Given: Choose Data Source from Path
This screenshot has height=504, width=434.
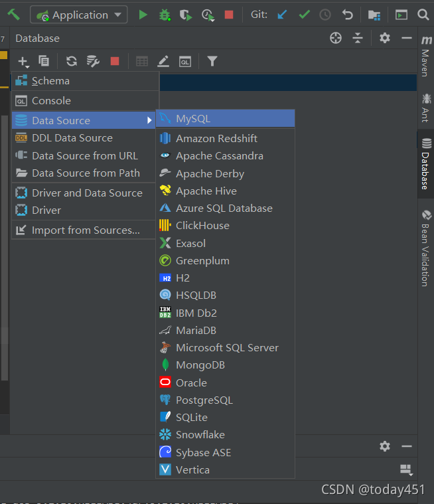Looking at the screenshot, I should pos(84,173).
